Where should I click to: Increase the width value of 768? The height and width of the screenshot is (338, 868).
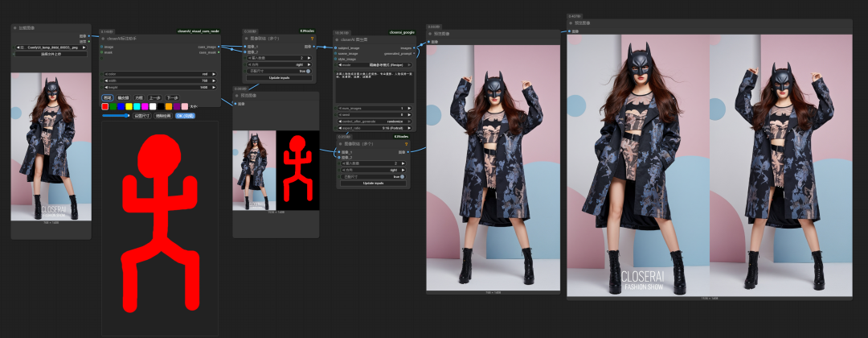(214, 80)
